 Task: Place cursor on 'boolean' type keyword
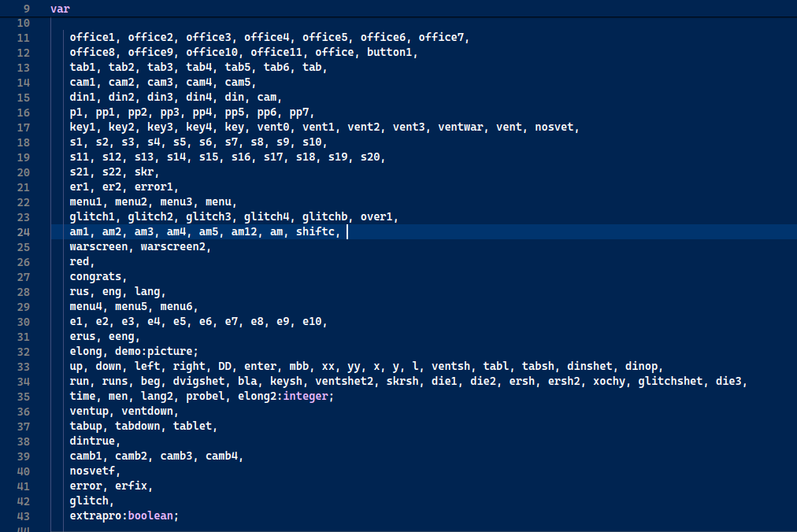154,516
